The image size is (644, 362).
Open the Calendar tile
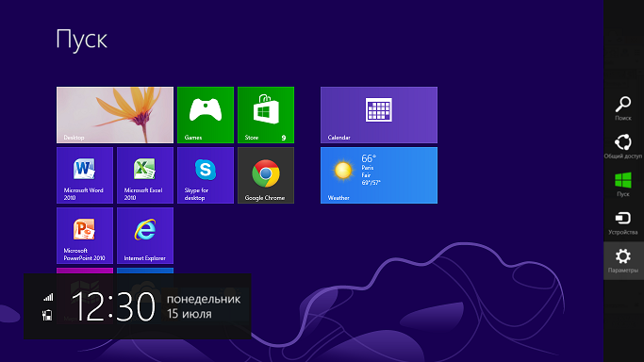[x=379, y=115]
